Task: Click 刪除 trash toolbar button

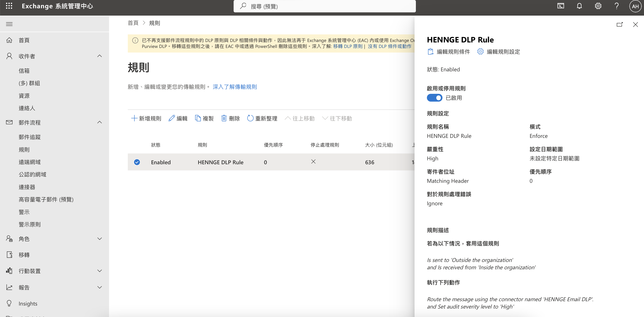Action: [230, 118]
